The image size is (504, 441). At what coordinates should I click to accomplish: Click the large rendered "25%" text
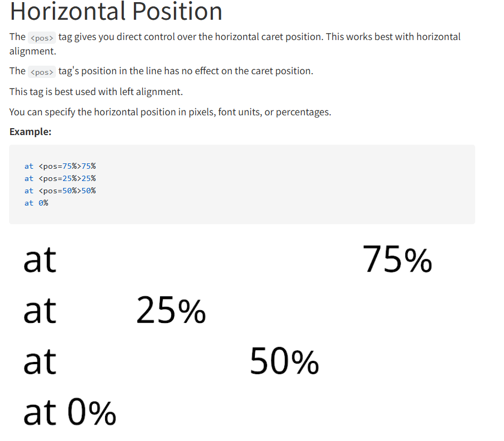tap(171, 311)
